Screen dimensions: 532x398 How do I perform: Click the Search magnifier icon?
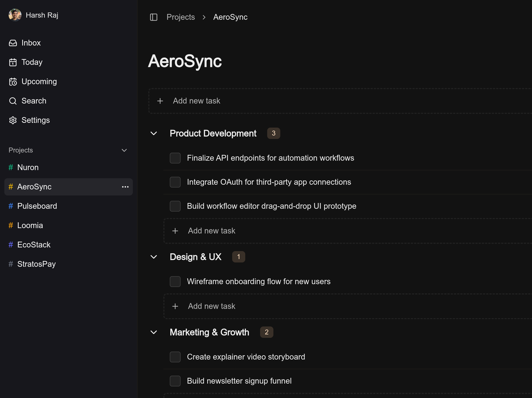pyautogui.click(x=13, y=101)
